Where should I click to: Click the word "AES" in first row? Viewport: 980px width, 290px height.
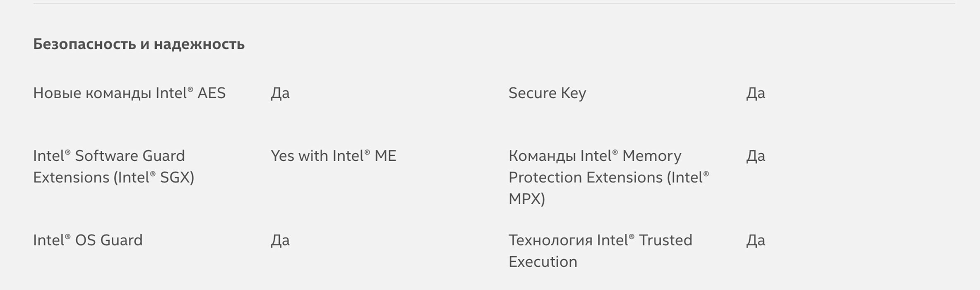[x=211, y=93]
